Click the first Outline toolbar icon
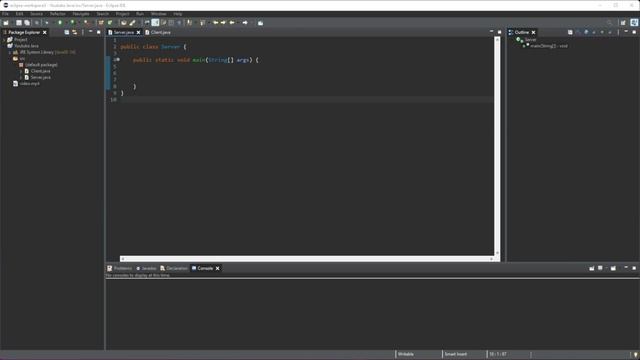The width and height of the screenshot is (640, 360). click(x=570, y=32)
